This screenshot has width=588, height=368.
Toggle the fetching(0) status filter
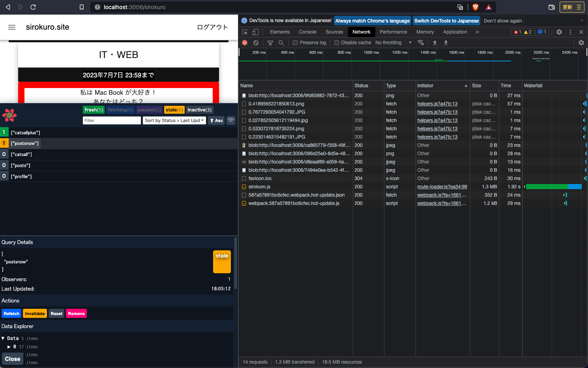click(120, 110)
